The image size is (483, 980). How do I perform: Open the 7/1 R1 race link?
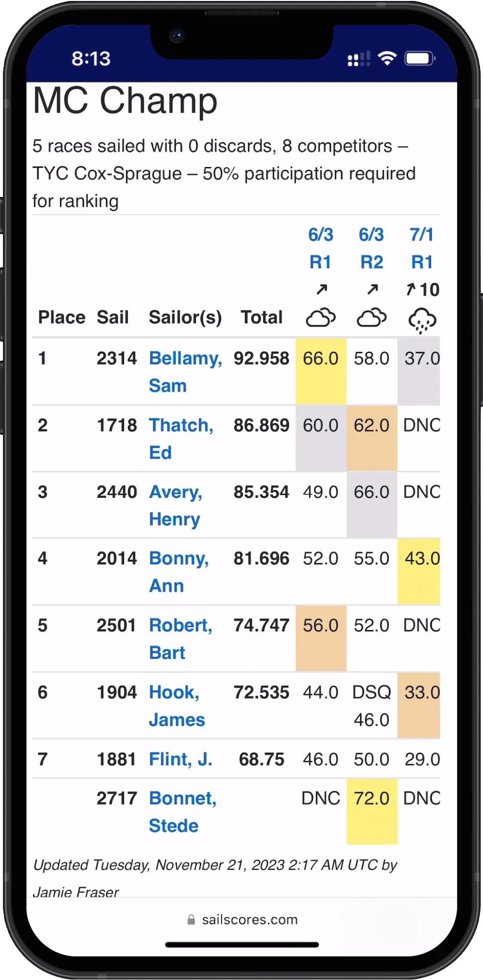[x=422, y=248]
